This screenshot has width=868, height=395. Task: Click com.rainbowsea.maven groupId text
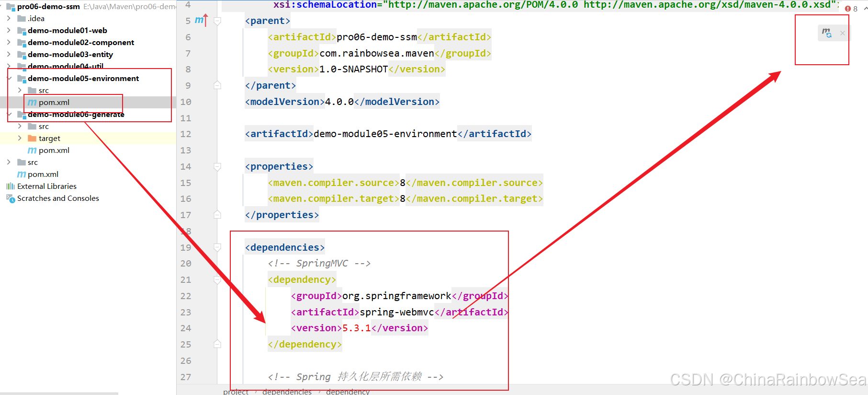(x=376, y=53)
